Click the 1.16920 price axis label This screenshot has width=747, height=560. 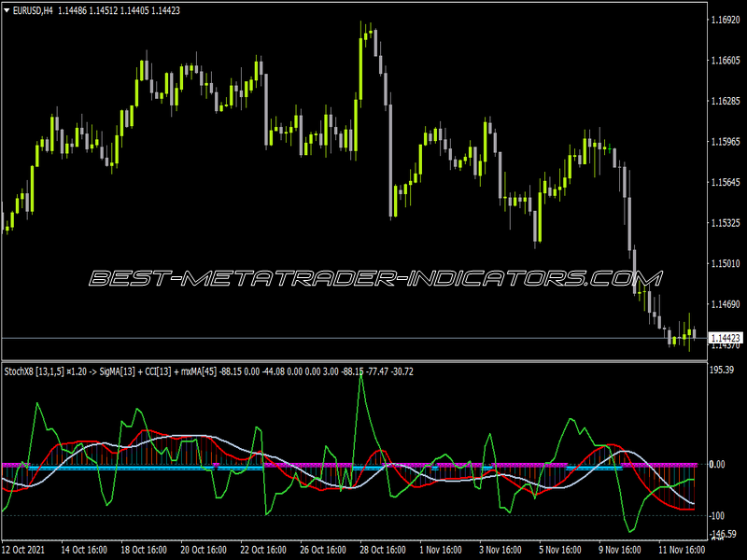pos(726,20)
